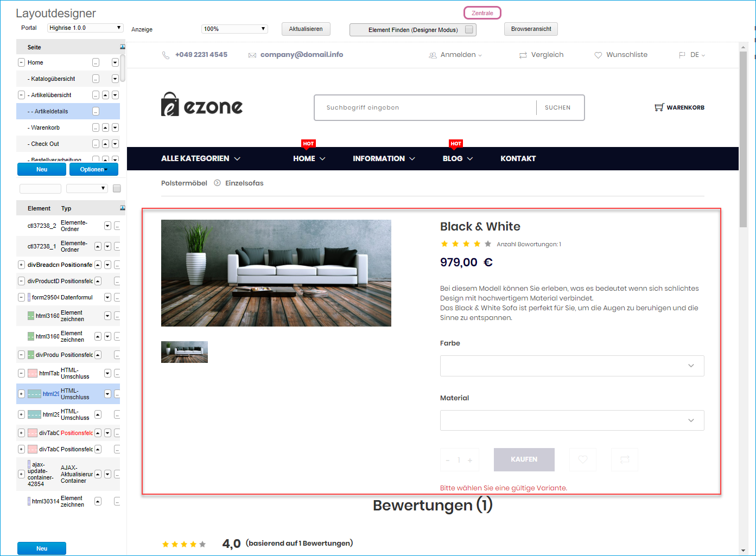The image size is (756, 556).
Task: Move Home page down in list
Action: tap(115, 62)
